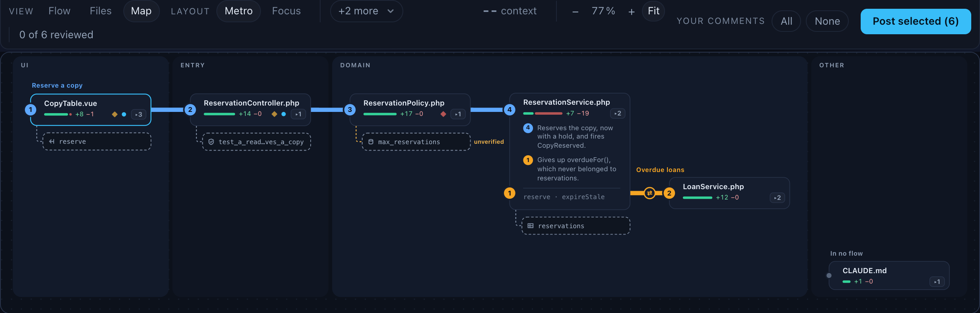Screen dimensions: 980x313
Task: Switch to the Files view
Action: pos(101,11)
